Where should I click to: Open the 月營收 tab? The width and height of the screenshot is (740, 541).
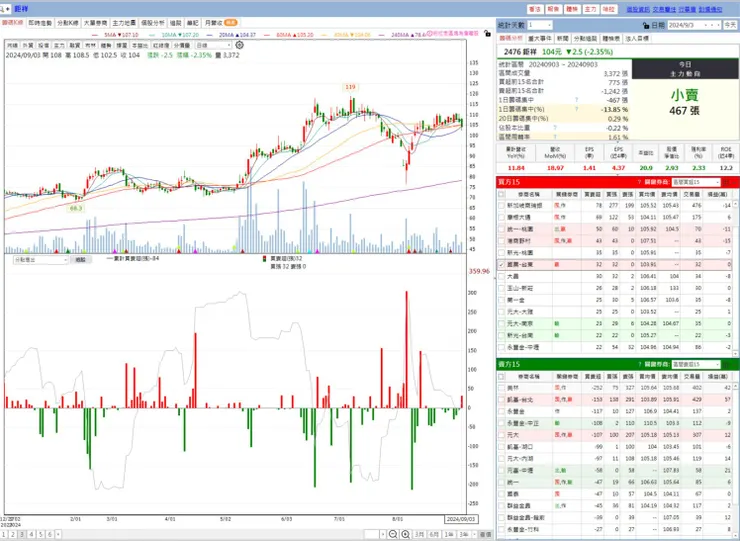tap(221, 23)
